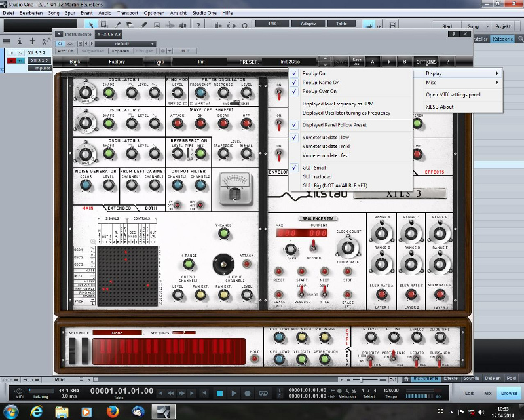Rewind using the transport rewind button

coord(171,393)
